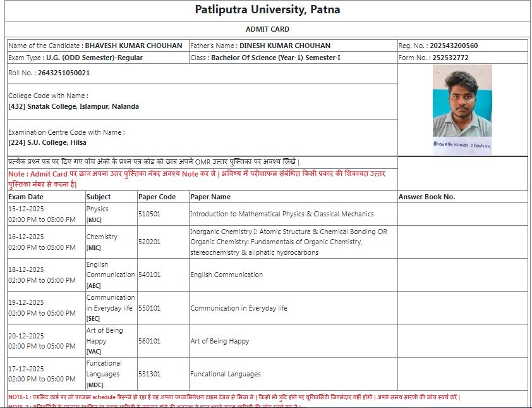Click the Chemistry paper code 520201

(x=149, y=242)
